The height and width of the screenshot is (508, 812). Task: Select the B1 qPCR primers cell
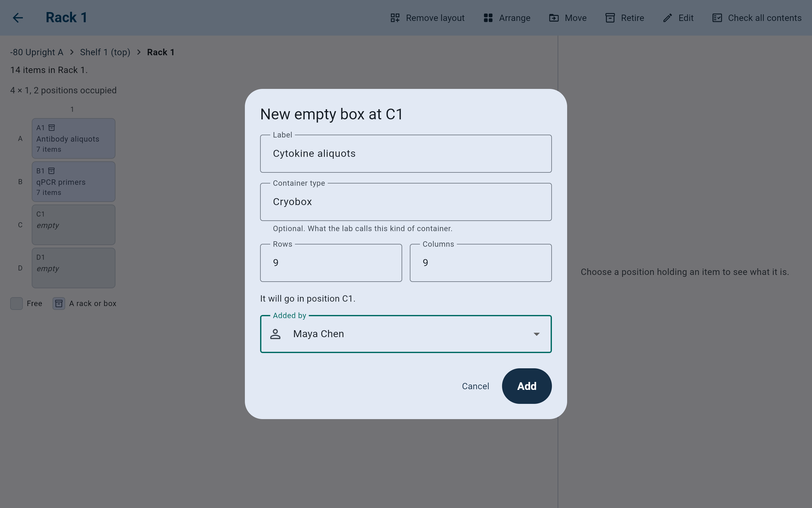pos(74,182)
